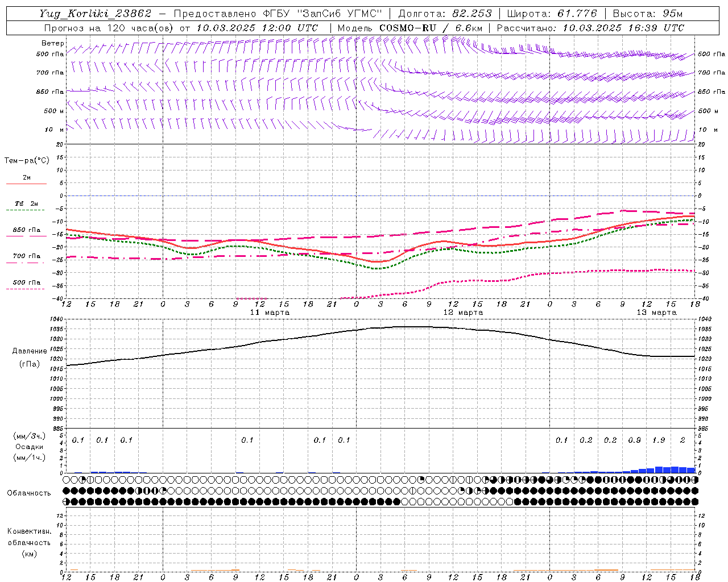Click the "Осадки" precipitation label
728x582 pixels.
[29, 447]
